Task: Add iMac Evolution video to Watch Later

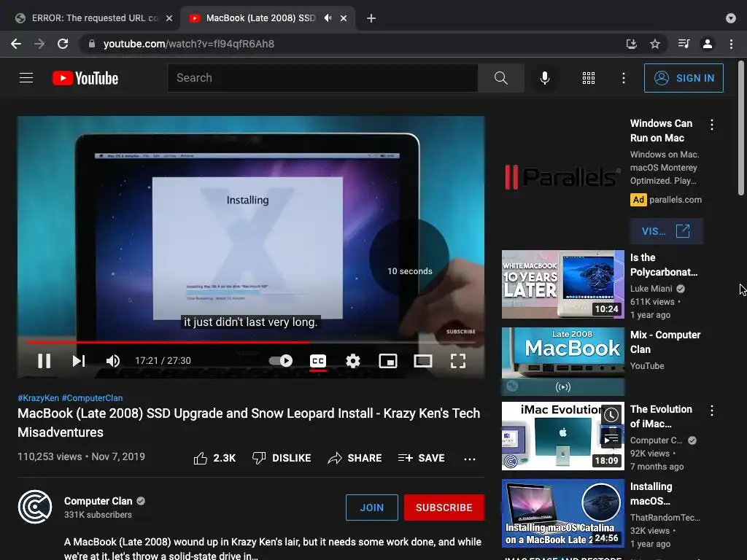Action: click(611, 415)
